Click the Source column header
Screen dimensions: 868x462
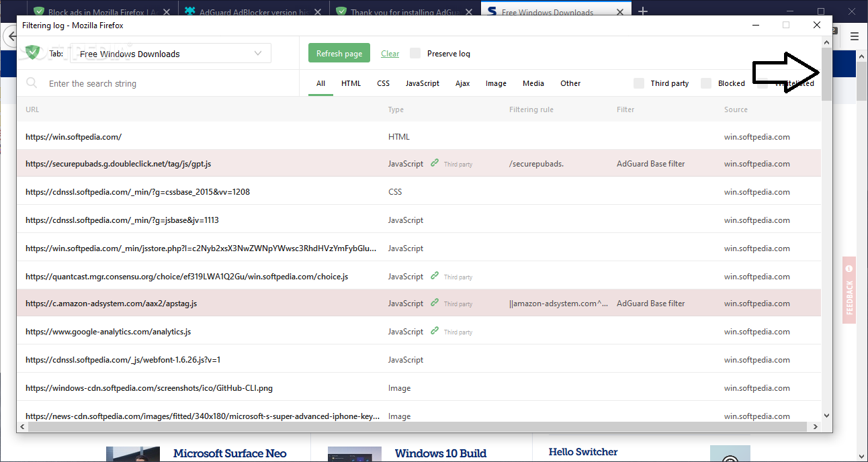pos(736,109)
